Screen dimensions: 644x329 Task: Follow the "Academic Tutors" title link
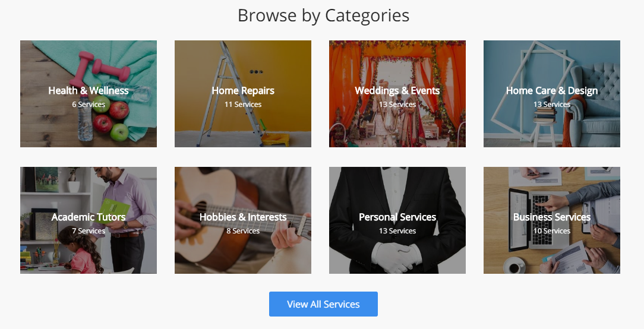(89, 217)
